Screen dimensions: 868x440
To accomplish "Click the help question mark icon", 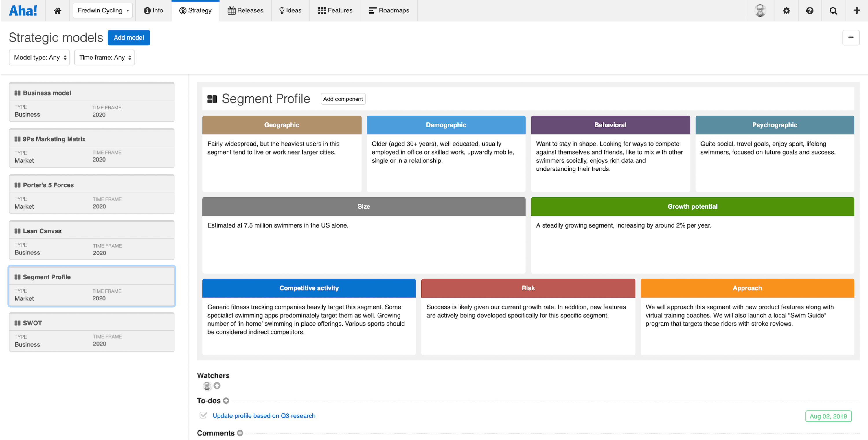I will (x=810, y=10).
